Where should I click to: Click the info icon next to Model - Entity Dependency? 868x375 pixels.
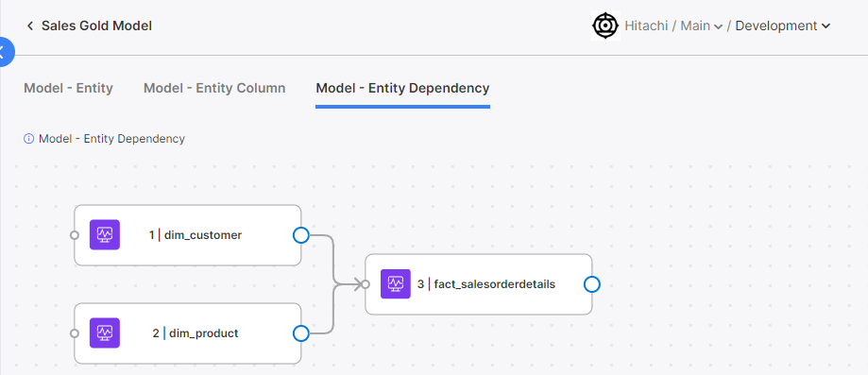coord(28,139)
